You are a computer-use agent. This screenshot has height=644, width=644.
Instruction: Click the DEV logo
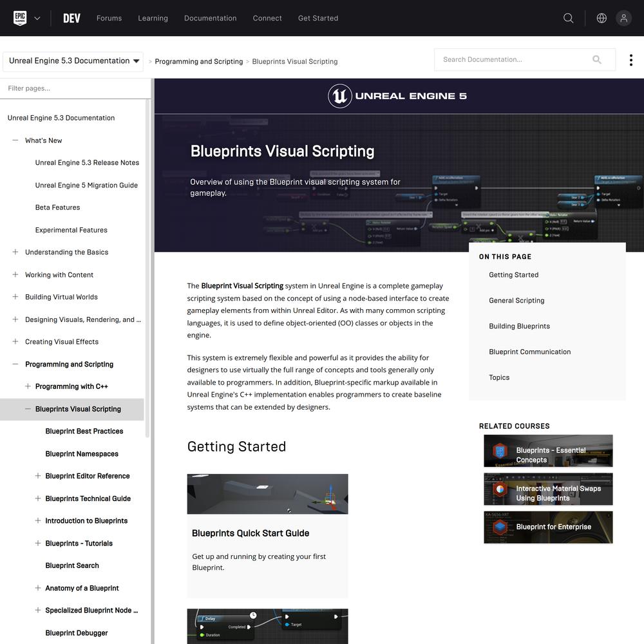pyautogui.click(x=71, y=18)
